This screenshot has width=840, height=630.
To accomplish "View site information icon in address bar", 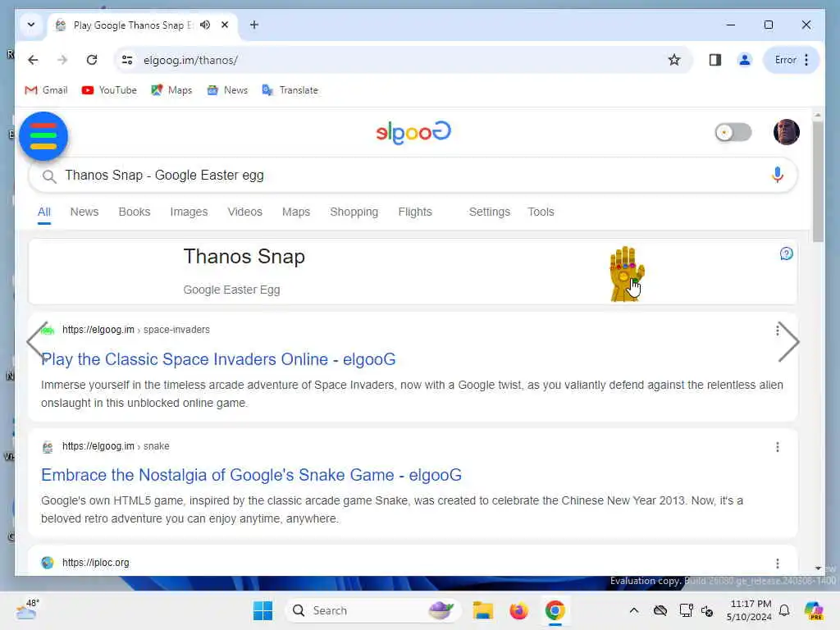I will [127, 60].
